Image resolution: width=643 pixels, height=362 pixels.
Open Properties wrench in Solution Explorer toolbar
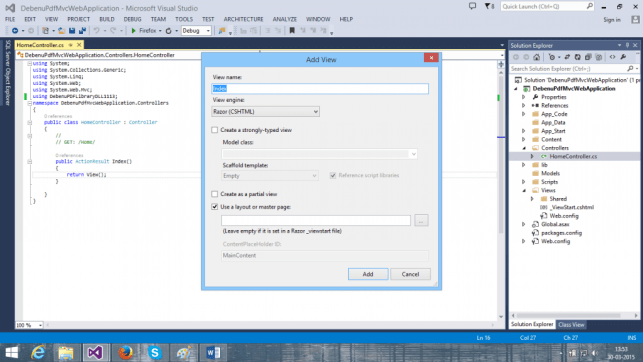pyautogui.click(x=623, y=57)
